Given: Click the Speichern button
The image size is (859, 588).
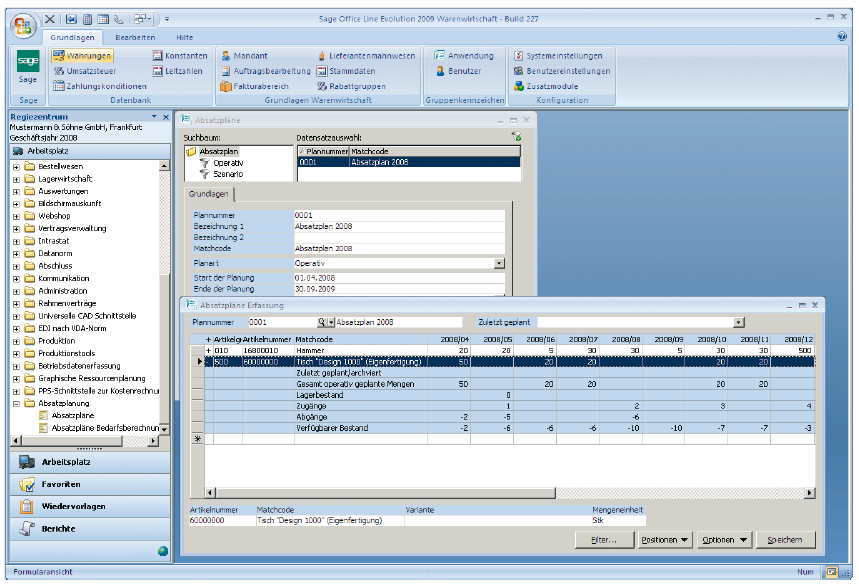Looking at the screenshot, I should point(785,540).
